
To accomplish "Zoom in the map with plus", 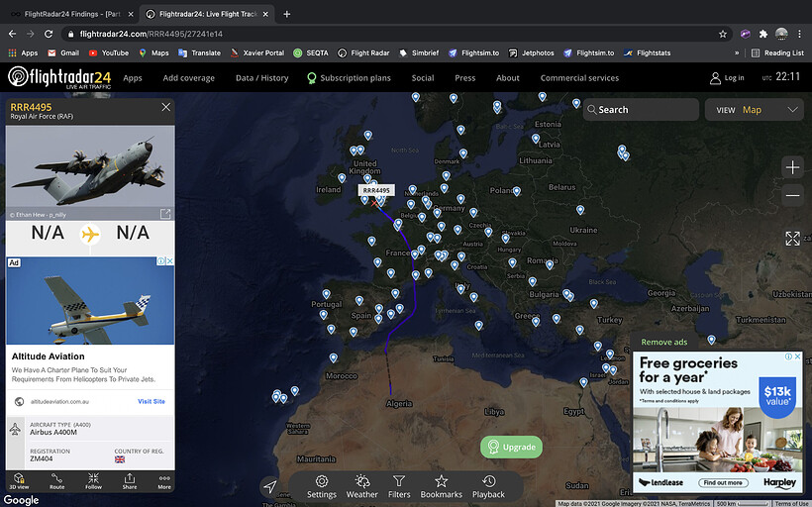I will tap(792, 167).
